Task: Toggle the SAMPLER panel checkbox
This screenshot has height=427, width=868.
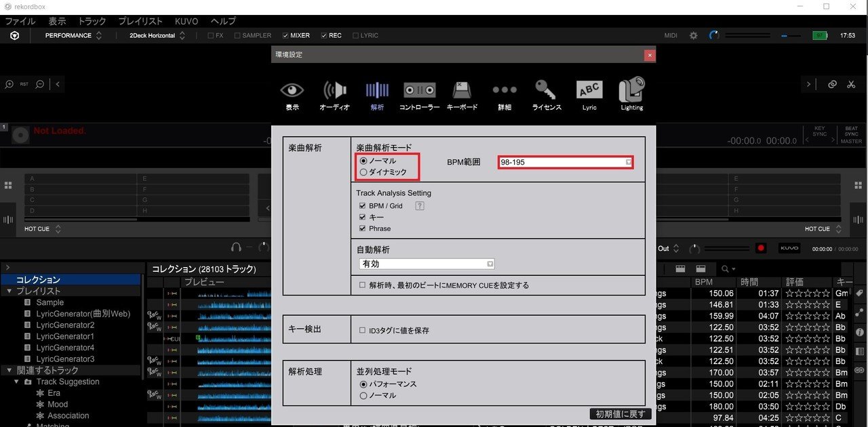Action: [237, 35]
